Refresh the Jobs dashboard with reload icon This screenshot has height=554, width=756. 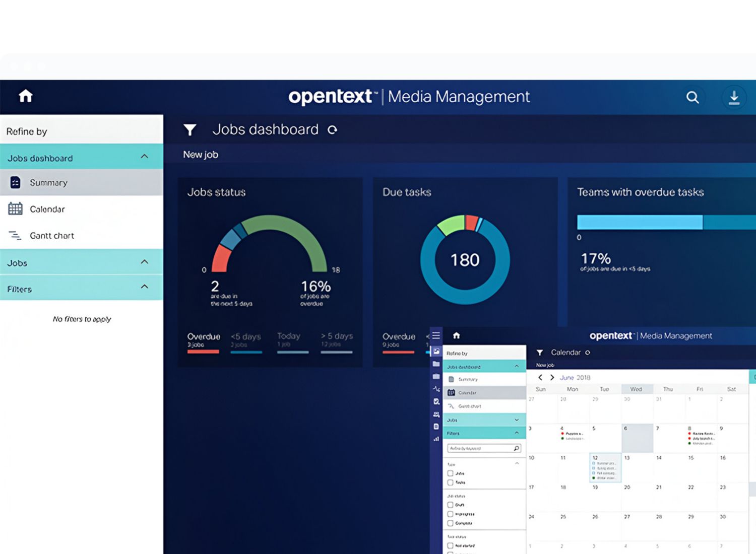332,130
